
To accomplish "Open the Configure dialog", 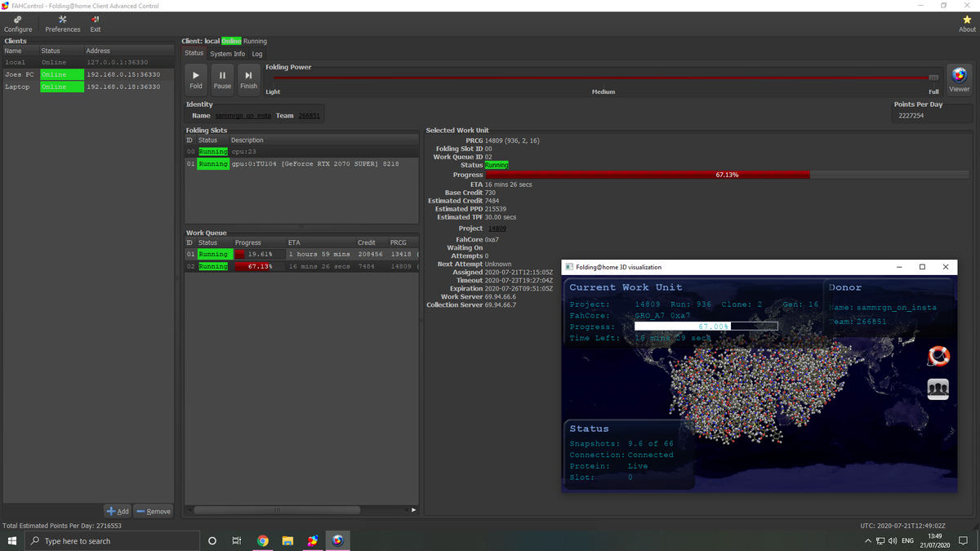I will pos(18,24).
